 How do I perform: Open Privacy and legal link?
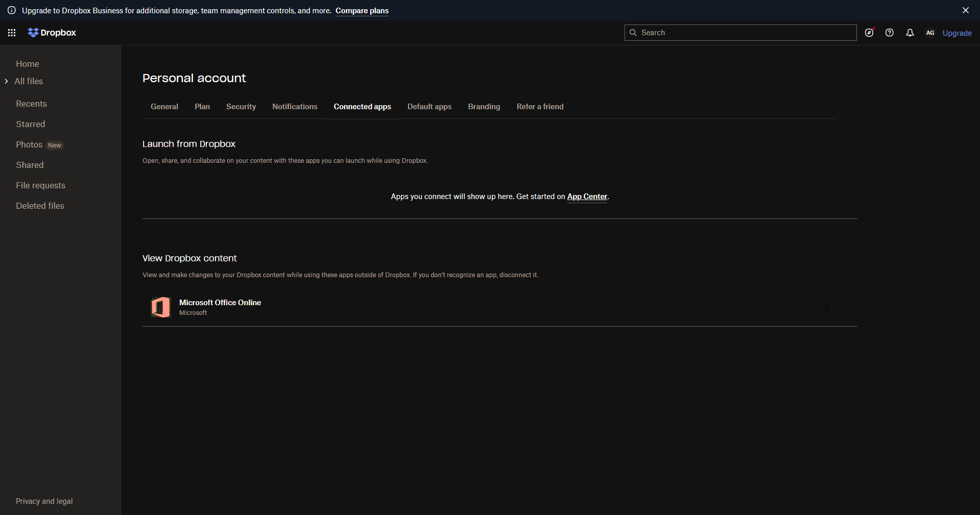tap(44, 501)
